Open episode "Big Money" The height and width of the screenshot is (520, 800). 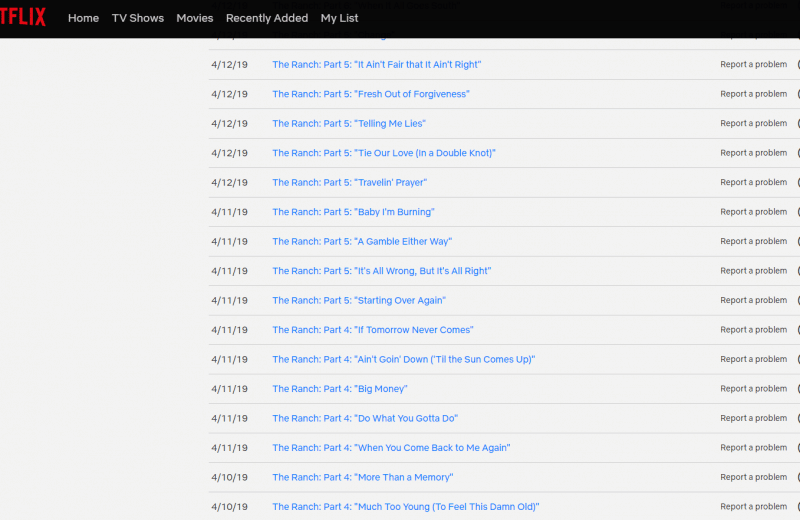340,389
